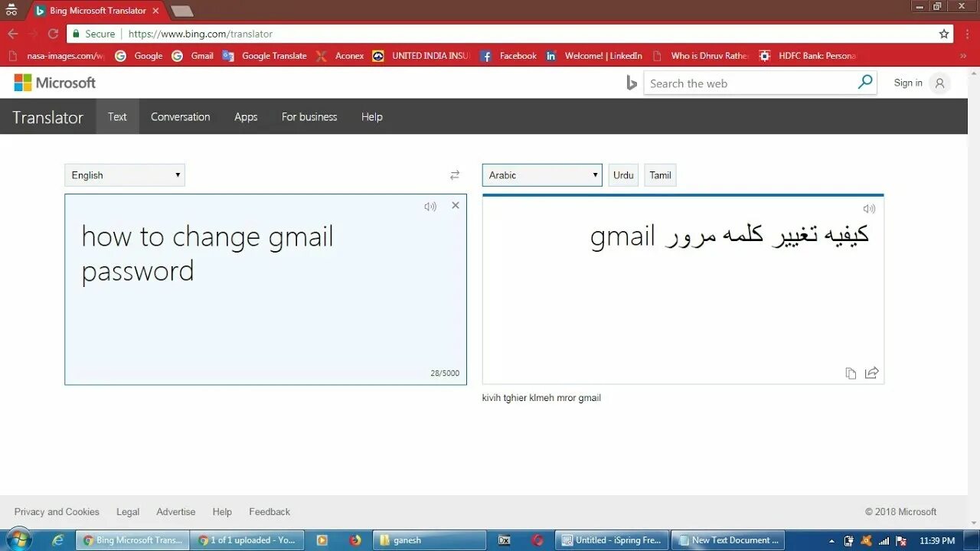
Task: Open the footer Help link
Action: pyautogui.click(x=222, y=512)
